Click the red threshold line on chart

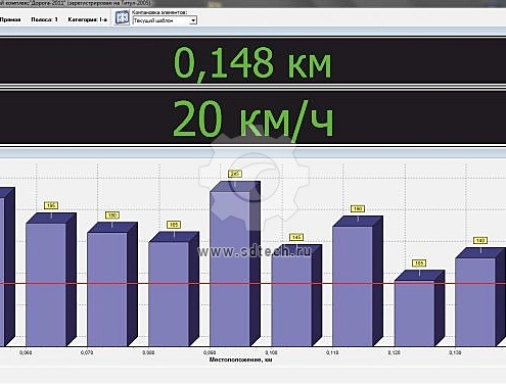253,284
